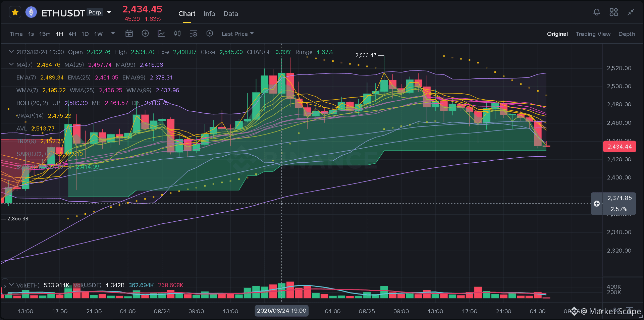
Task: Click the 08/25 date on time axis
Action: click(367, 311)
